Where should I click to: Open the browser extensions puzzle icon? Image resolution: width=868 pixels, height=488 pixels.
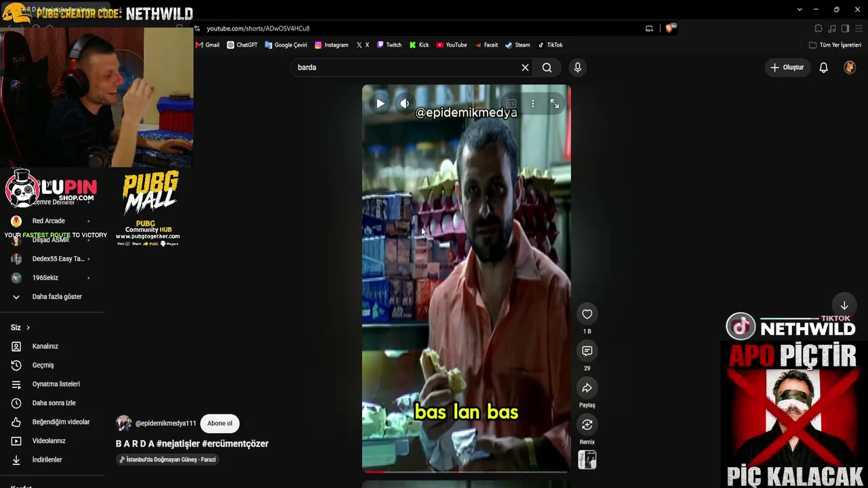coord(818,28)
